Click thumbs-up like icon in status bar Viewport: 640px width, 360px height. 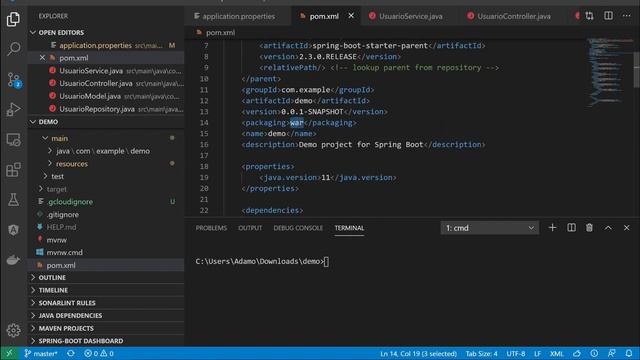pos(577,353)
